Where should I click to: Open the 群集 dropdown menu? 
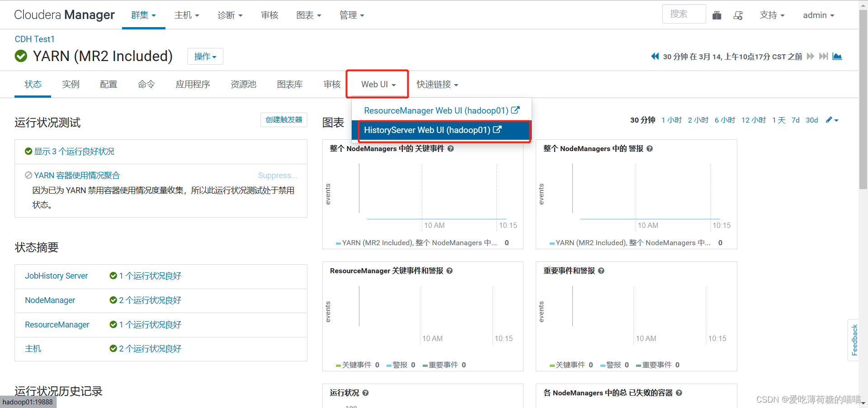tap(144, 15)
